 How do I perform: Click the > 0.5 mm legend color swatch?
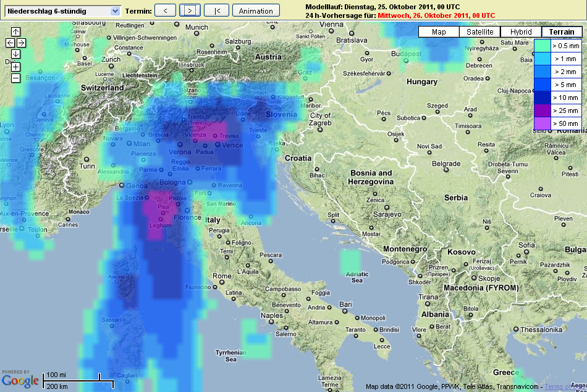(542, 46)
